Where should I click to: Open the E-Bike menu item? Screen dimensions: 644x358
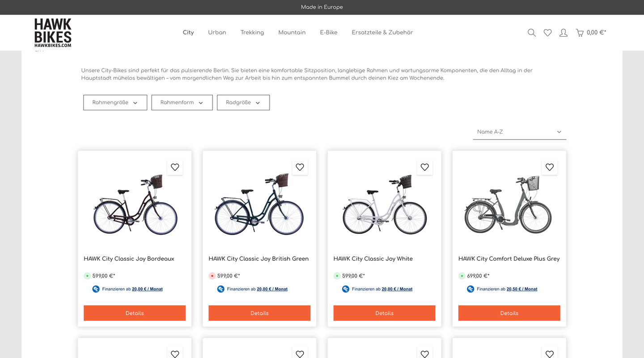click(329, 33)
